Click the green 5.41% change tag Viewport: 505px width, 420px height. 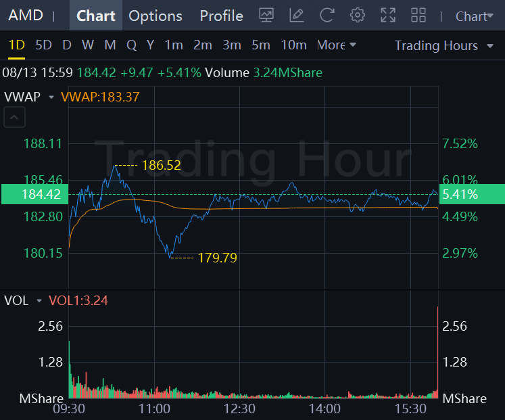point(472,194)
